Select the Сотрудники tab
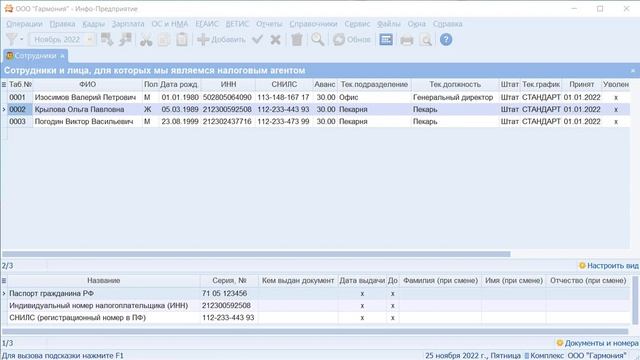 tap(36, 56)
